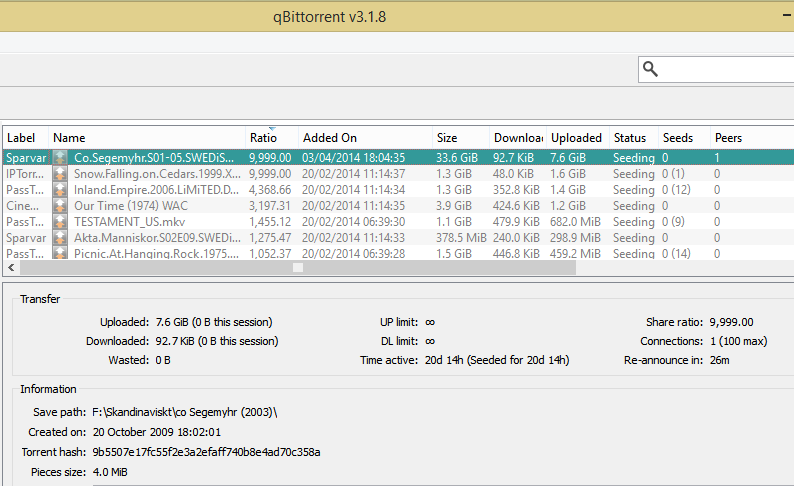Sort by the Ratio column header
This screenshot has height=486, width=794.
click(272, 138)
